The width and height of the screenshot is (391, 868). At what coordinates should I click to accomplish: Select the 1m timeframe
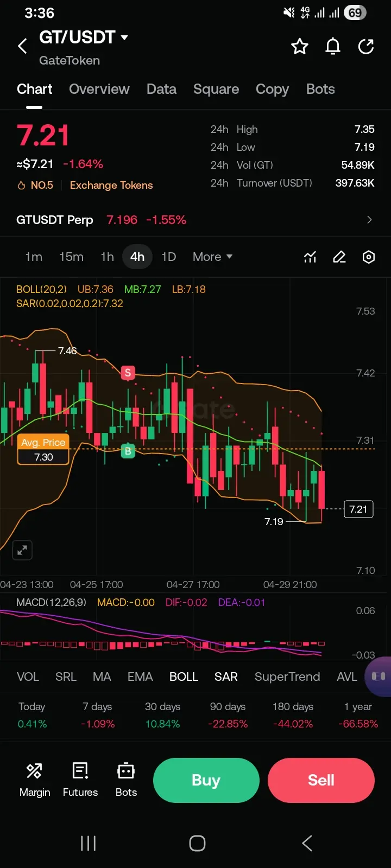34,257
